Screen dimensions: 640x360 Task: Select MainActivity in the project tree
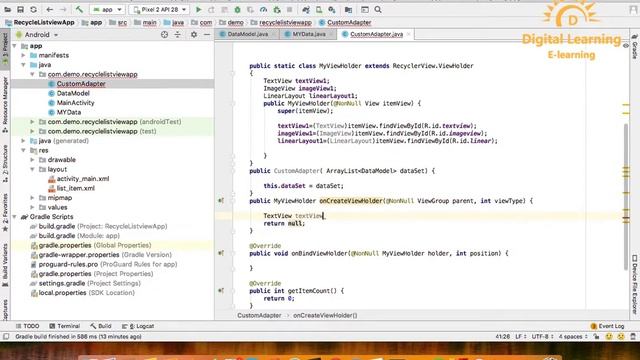tap(76, 103)
